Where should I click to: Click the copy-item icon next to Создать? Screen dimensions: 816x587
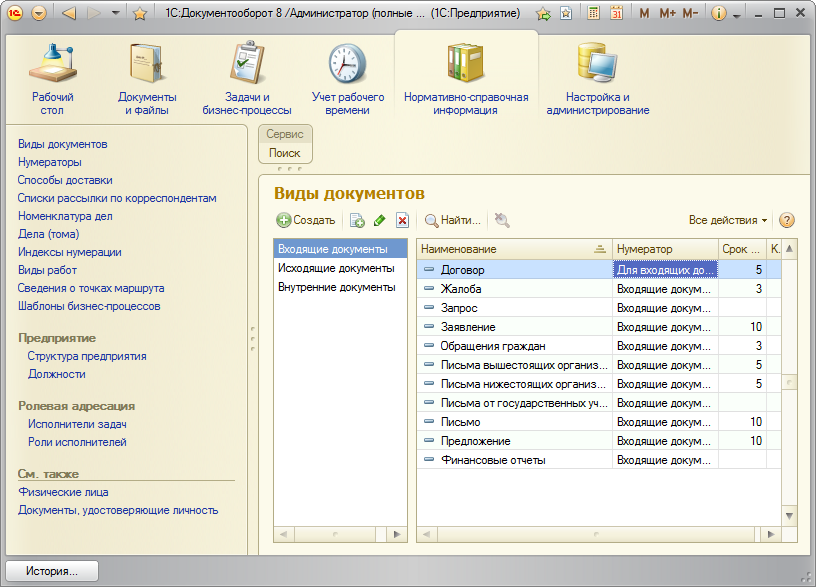click(357, 220)
